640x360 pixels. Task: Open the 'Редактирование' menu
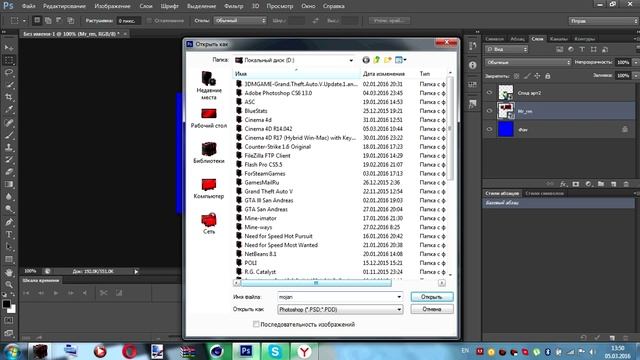click(x=64, y=6)
